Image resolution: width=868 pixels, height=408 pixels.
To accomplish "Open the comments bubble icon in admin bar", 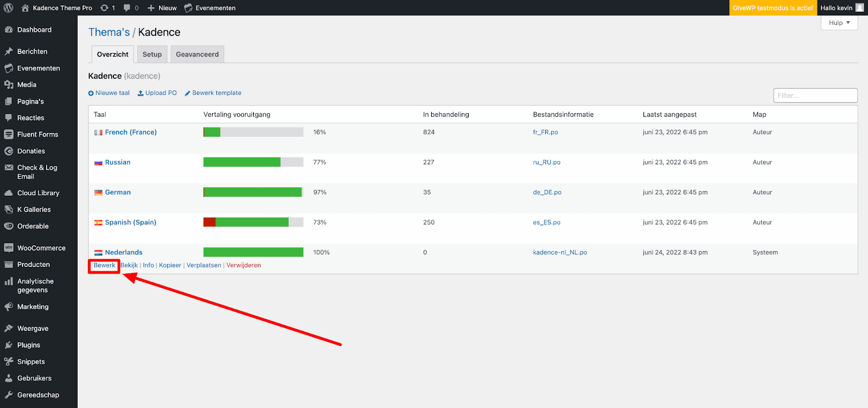I will click(127, 8).
